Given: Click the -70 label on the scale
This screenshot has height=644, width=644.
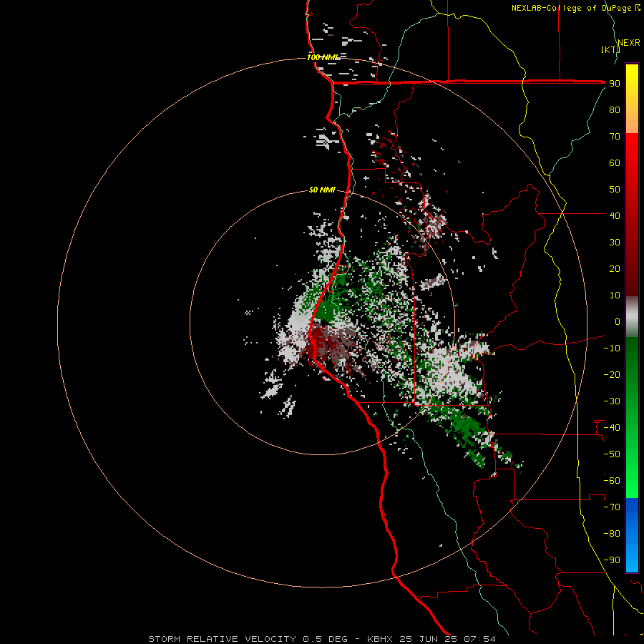Looking at the screenshot, I should coord(612,507).
